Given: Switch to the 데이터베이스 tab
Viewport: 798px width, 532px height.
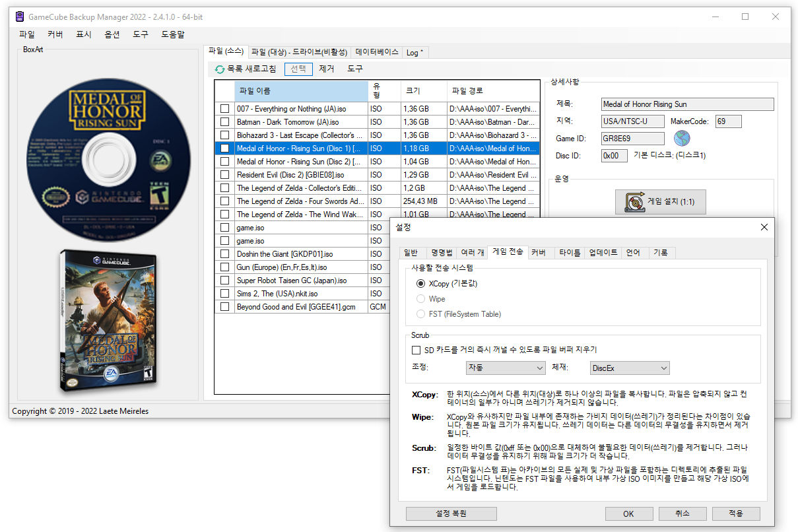Looking at the screenshot, I should coord(377,52).
